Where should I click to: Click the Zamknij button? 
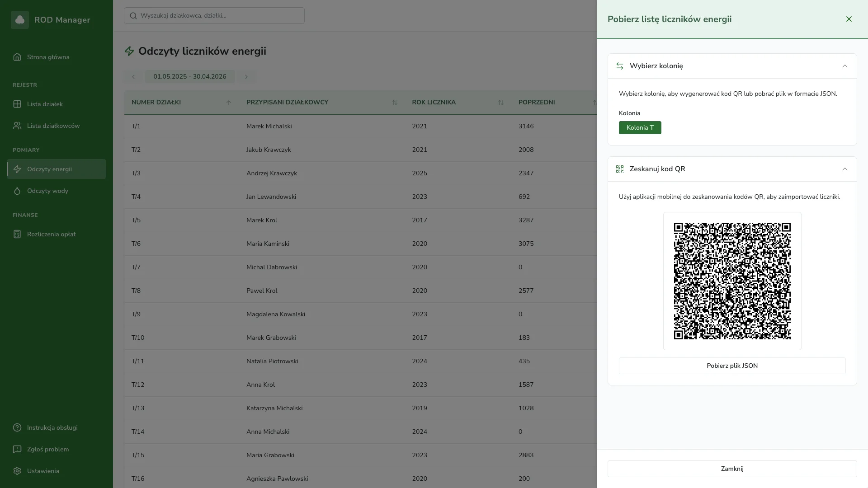click(x=732, y=469)
